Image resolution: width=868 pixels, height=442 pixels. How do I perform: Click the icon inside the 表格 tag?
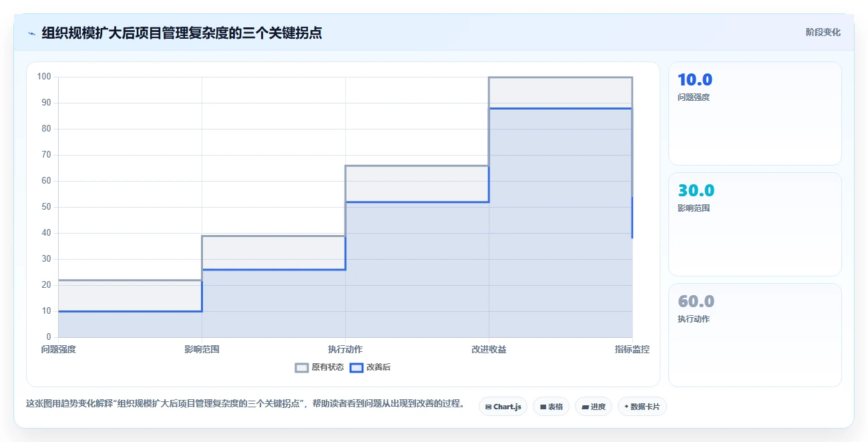coord(543,407)
